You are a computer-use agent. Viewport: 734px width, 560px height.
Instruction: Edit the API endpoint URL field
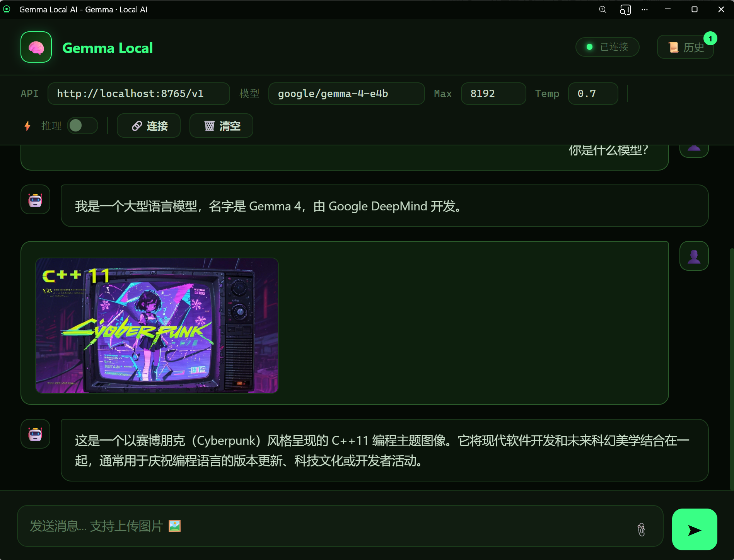pyautogui.click(x=138, y=93)
